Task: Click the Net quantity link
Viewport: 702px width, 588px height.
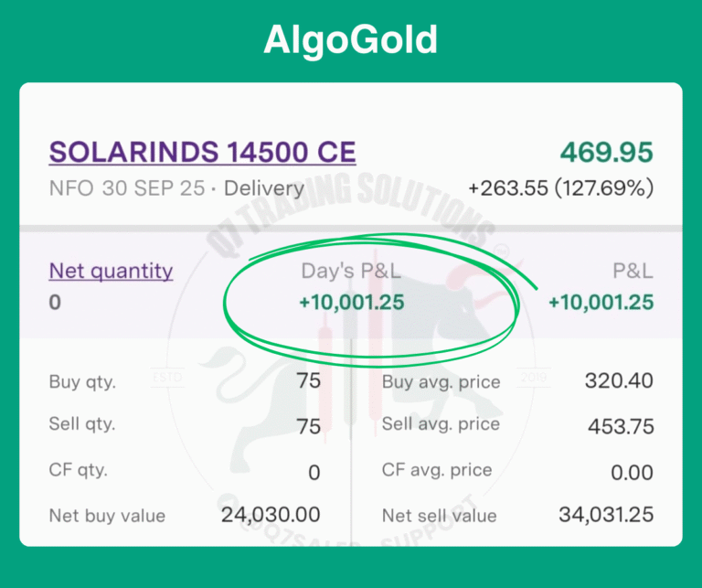Action: pyautogui.click(x=111, y=271)
